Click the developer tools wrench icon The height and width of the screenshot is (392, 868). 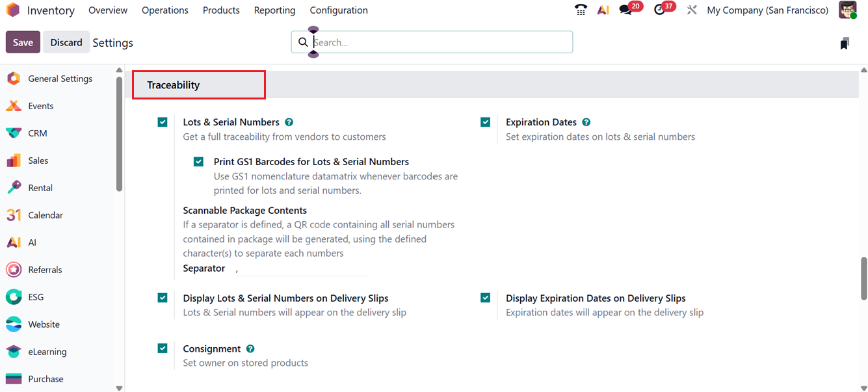pos(692,10)
